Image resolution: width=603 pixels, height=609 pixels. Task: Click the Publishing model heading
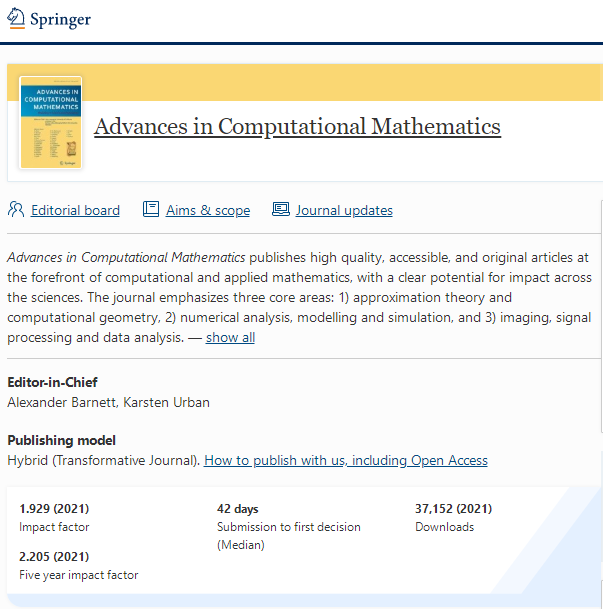coord(61,440)
